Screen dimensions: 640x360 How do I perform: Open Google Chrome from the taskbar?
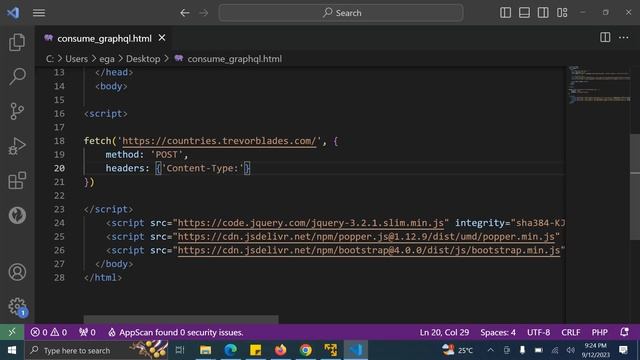306,350
